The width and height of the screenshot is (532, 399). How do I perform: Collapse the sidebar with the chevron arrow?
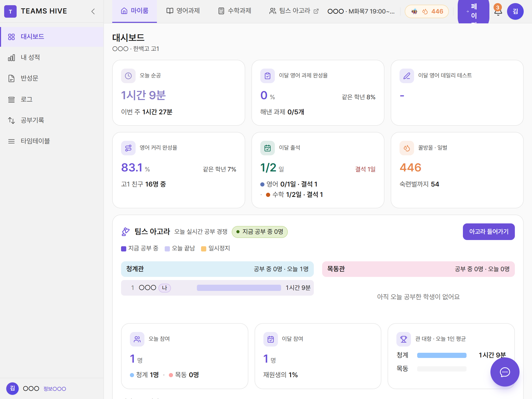coord(93,11)
